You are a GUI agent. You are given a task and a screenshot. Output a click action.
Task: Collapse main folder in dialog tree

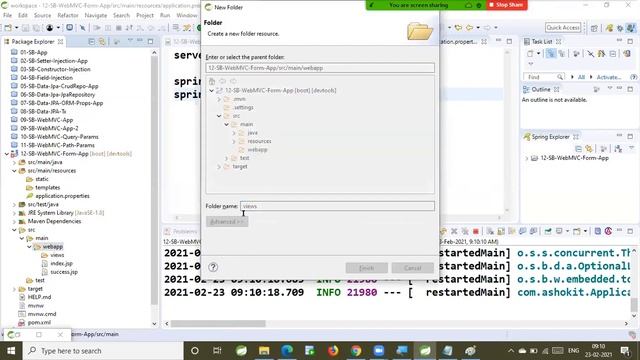click(227, 124)
